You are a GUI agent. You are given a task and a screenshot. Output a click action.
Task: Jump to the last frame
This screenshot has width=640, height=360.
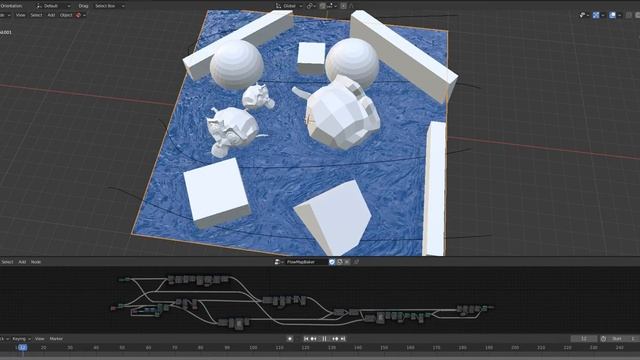[x=343, y=339]
